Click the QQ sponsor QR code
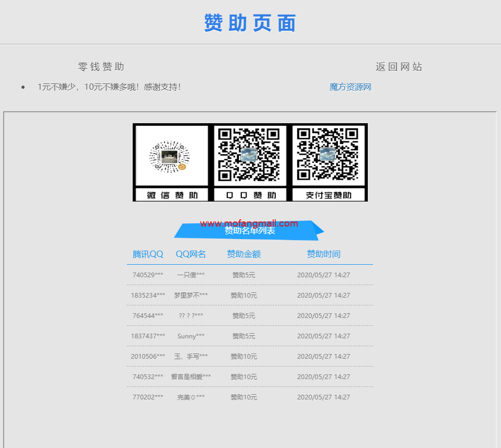This screenshot has width=501, height=448. coord(249,155)
